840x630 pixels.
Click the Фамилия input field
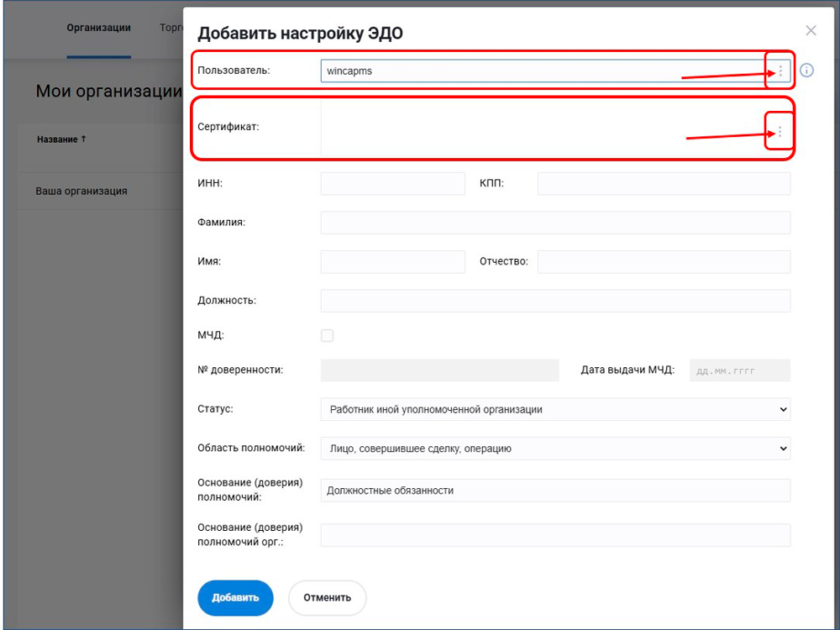(554, 223)
